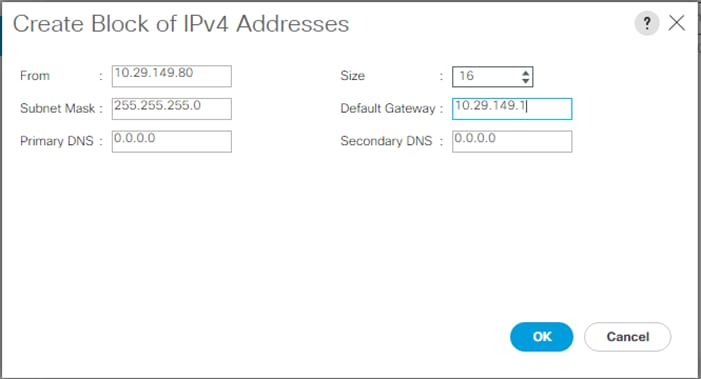Click the Size label text

(x=352, y=76)
